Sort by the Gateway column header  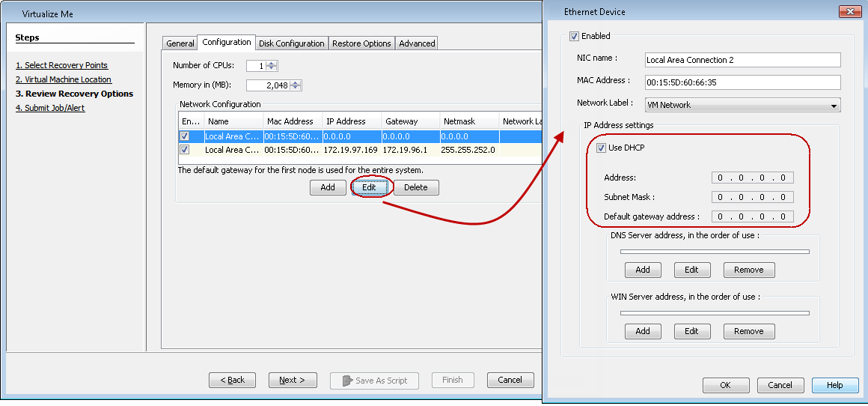tap(411, 121)
